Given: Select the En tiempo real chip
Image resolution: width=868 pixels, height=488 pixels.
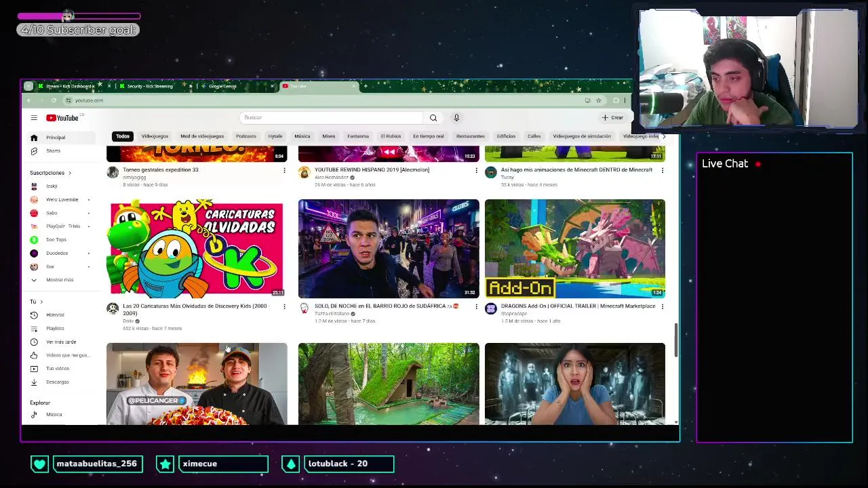Looking at the screenshot, I should tap(429, 136).
